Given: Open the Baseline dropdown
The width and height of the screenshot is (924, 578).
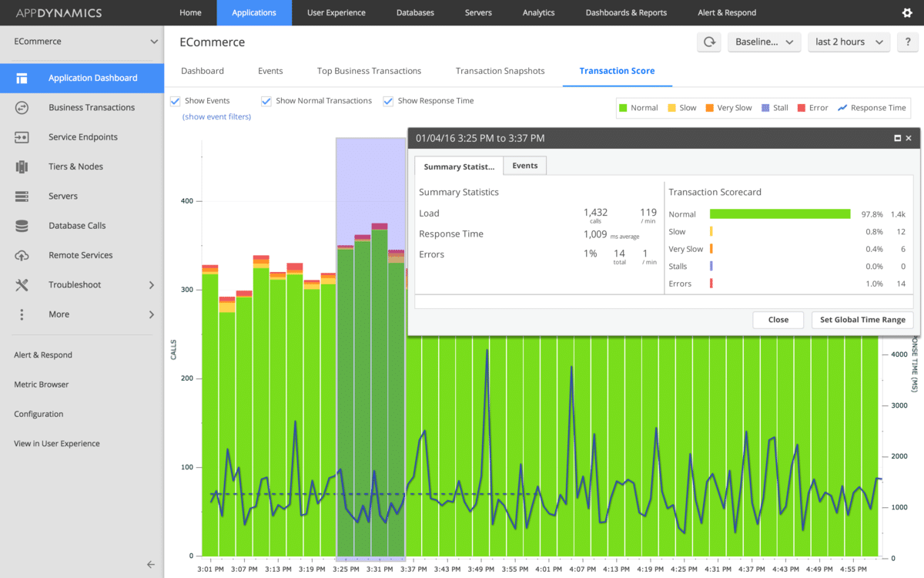Looking at the screenshot, I should tap(764, 42).
